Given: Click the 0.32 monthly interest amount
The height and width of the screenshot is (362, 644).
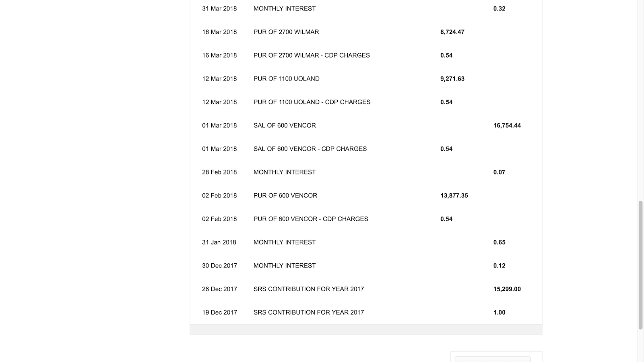Looking at the screenshot, I should (x=499, y=8).
